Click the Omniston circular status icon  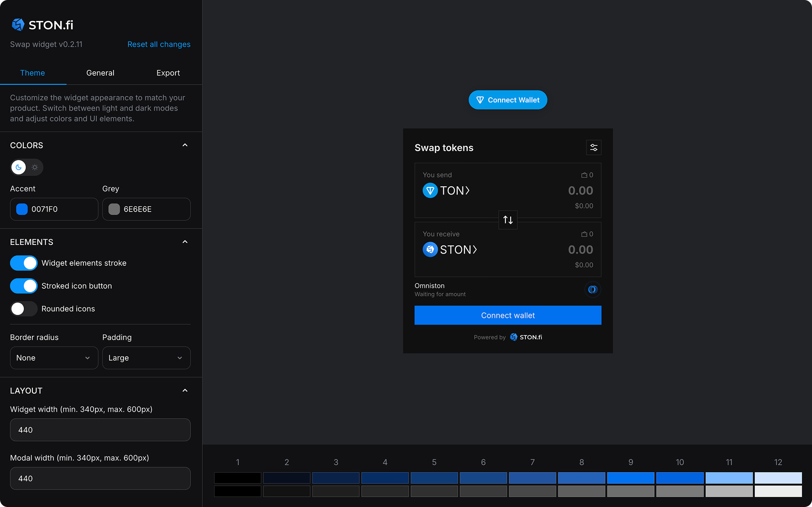593,290
